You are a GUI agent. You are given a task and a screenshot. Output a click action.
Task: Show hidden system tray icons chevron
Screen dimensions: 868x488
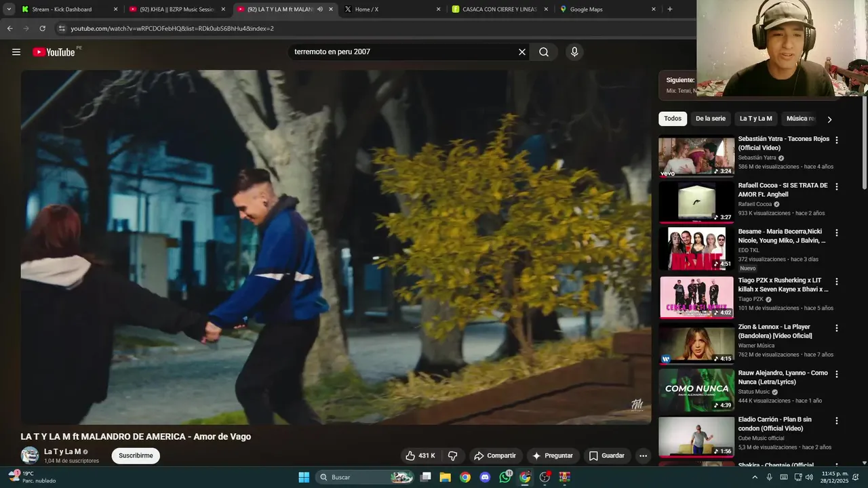(755, 477)
